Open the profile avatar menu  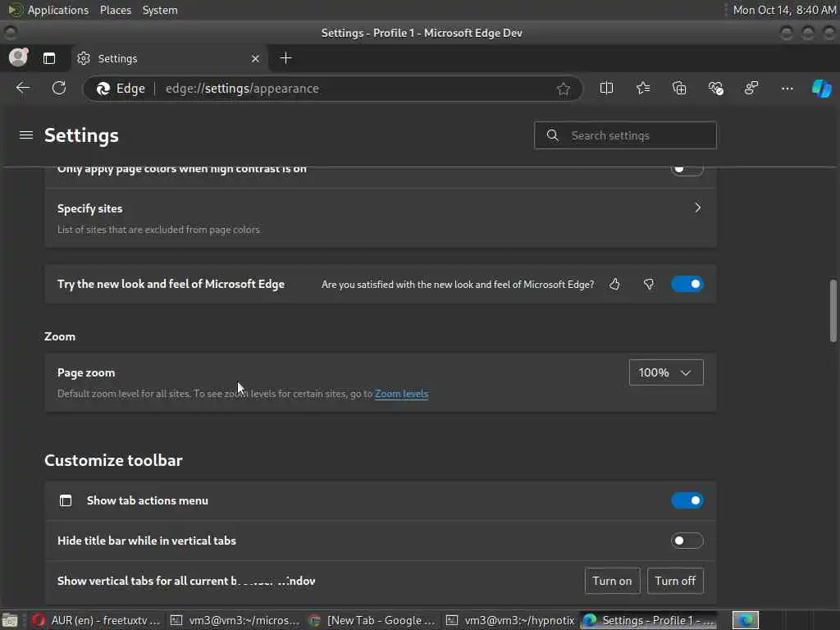click(18, 57)
